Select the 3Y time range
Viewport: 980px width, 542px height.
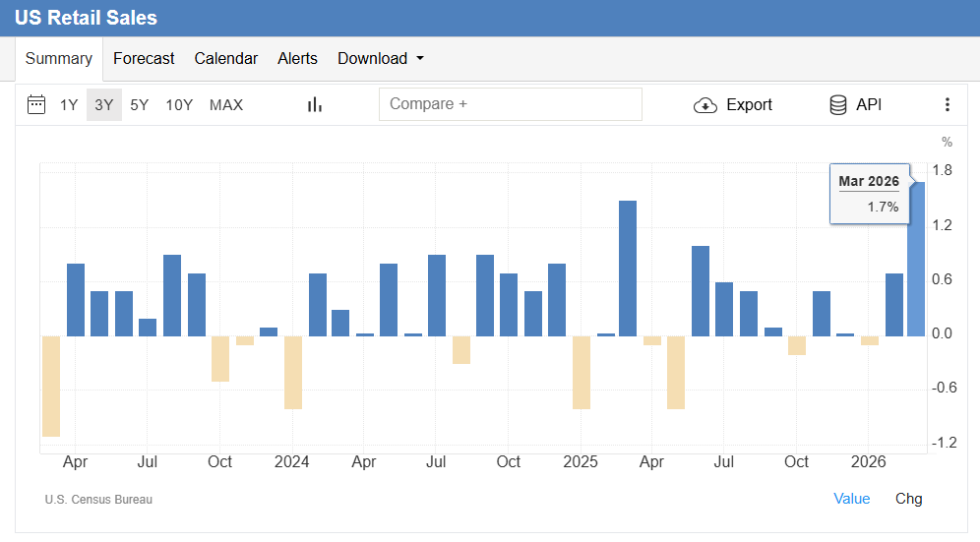click(x=103, y=105)
